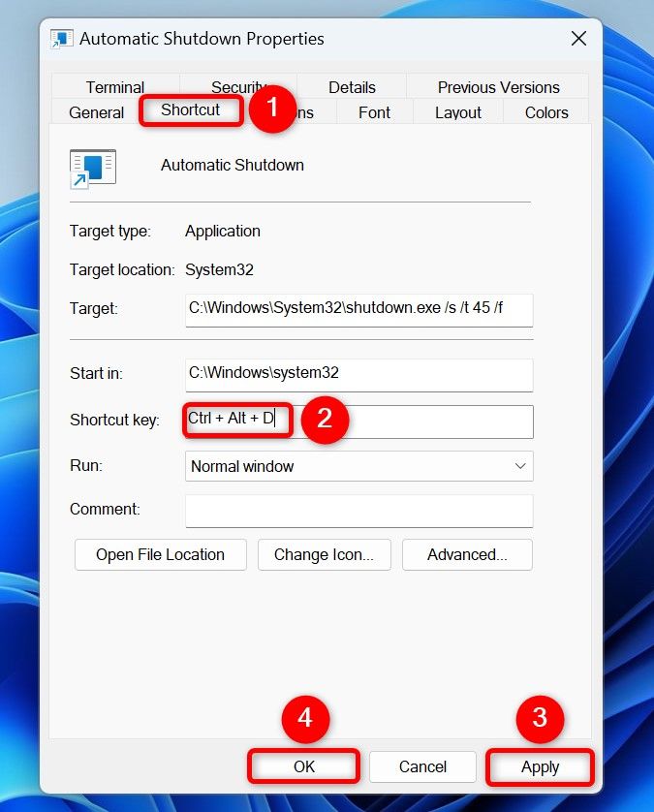Open the Details tab

(x=352, y=87)
